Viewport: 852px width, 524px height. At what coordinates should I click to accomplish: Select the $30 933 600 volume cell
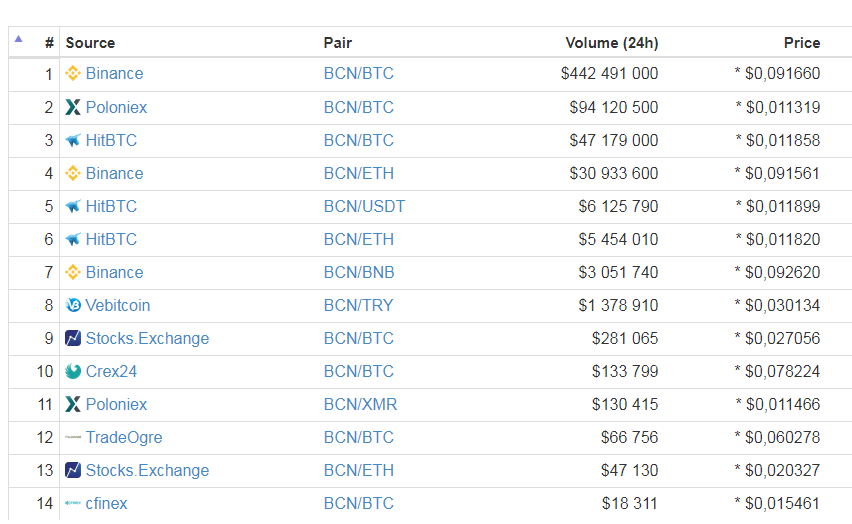(614, 173)
